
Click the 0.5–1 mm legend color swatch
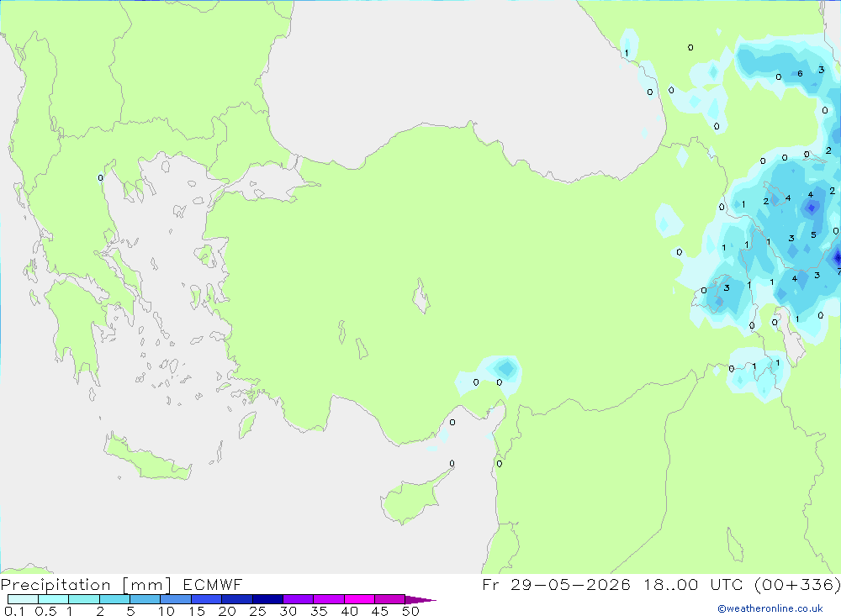coord(53,599)
